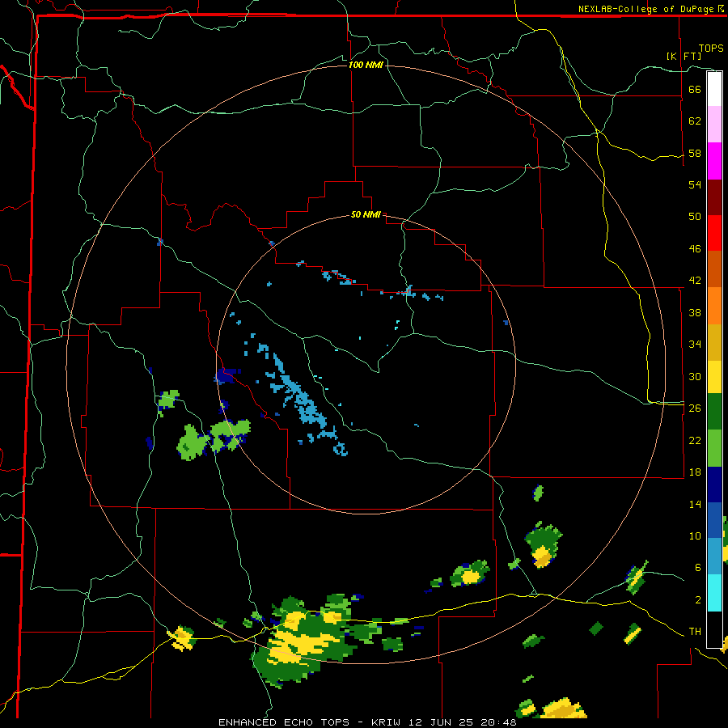Click the dark green swatch in the scale

[714, 412]
